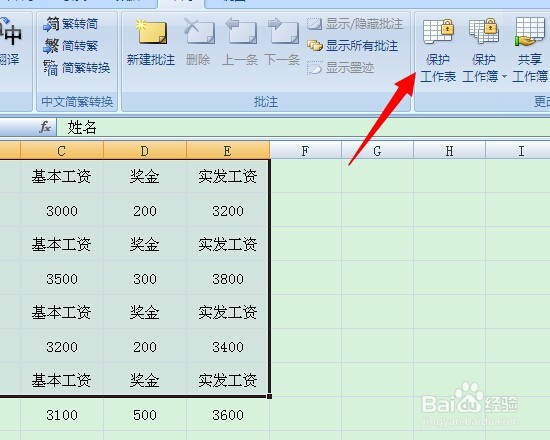Select column G header
Screen dimensions: 550x440
point(377,151)
